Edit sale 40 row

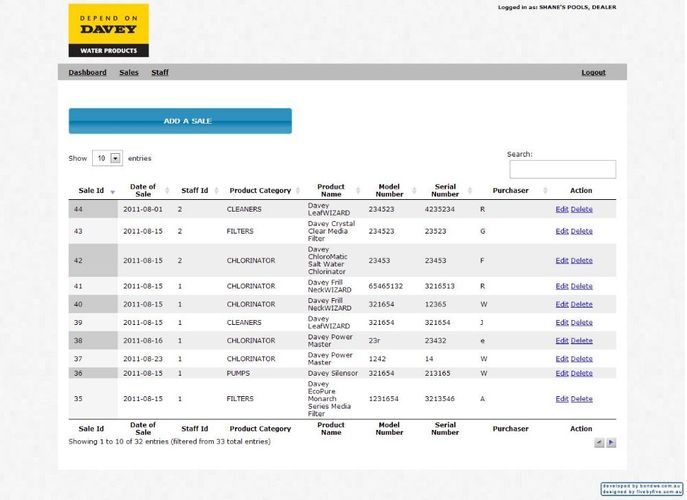562,305
